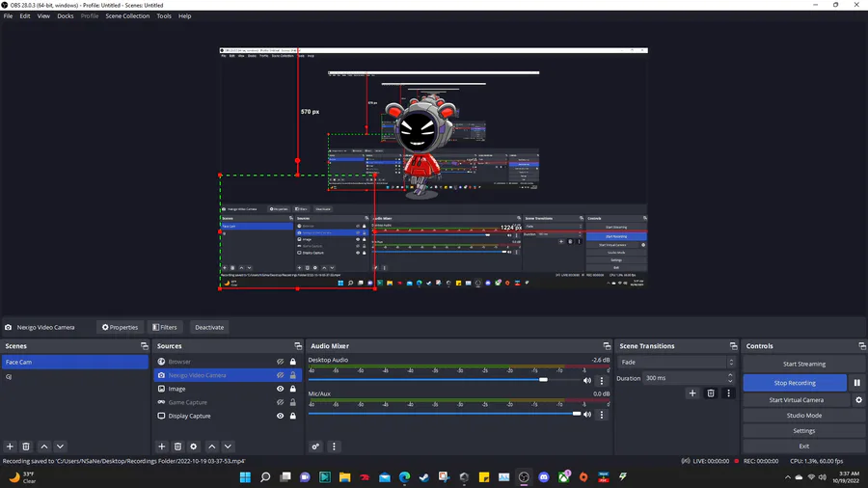
Task: Mute Mic/Aux speaker icon
Action: [587, 415]
